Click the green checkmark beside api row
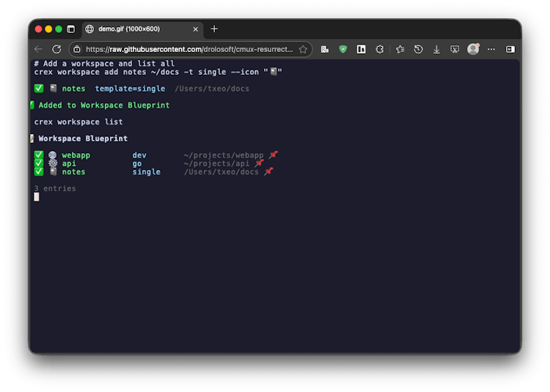The image size is (550, 392). (39, 163)
